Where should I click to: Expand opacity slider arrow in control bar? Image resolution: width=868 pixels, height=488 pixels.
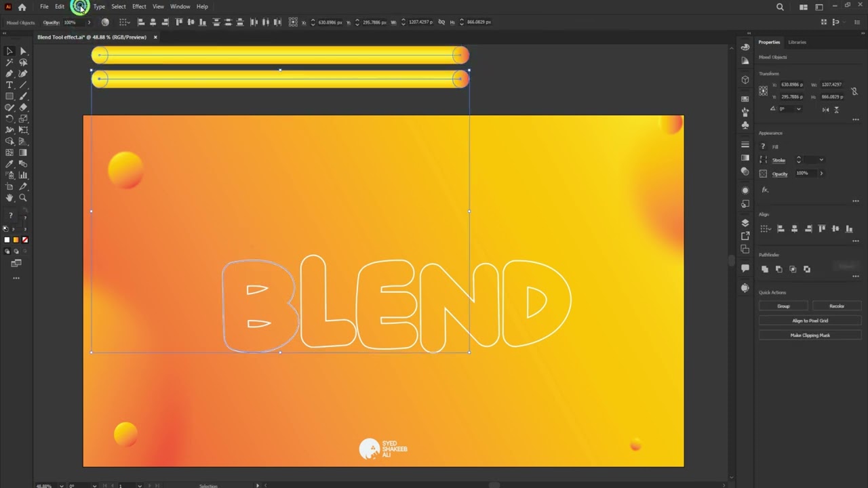[89, 22]
